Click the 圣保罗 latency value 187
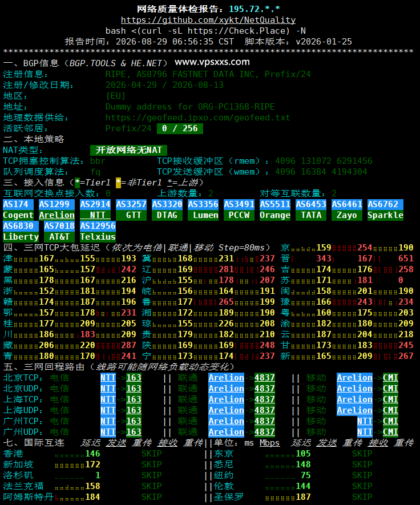The width and height of the screenshot is (420, 505). (303, 497)
